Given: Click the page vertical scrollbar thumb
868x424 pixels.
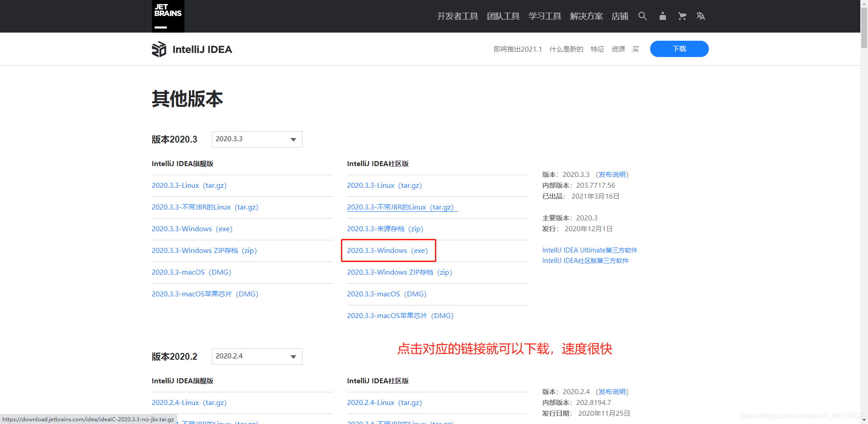Looking at the screenshot, I should coord(864,27).
